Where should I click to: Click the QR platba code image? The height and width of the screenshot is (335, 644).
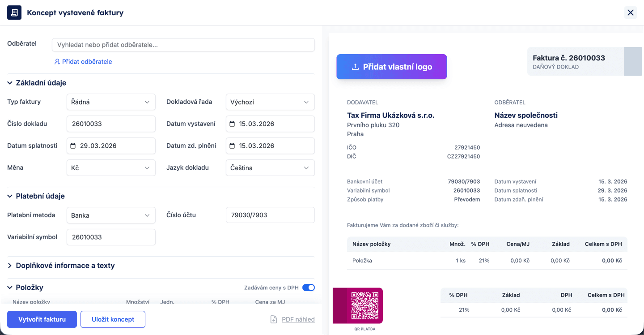coord(364,305)
